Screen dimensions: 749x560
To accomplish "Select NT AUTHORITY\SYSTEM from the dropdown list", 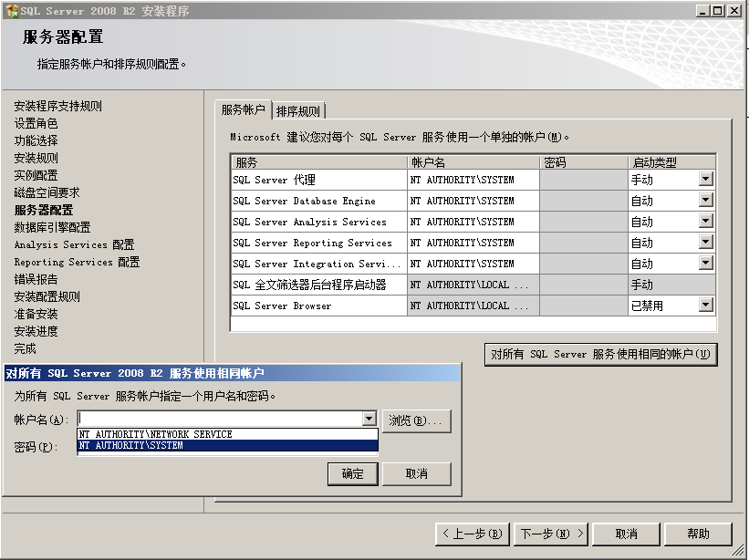I will click(x=228, y=445).
